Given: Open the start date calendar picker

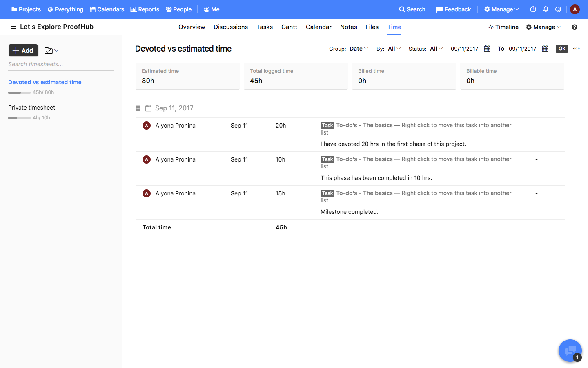Looking at the screenshot, I should point(487,48).
